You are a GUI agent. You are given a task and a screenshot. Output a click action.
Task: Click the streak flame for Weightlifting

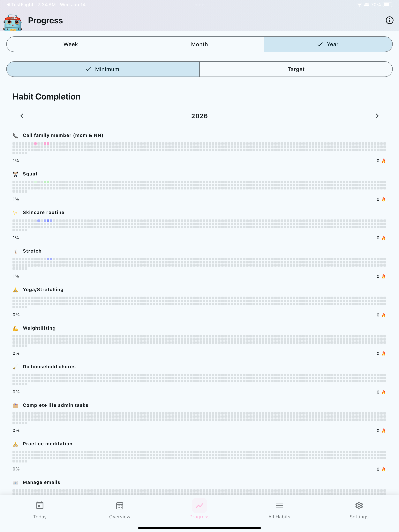coord(384,354)
